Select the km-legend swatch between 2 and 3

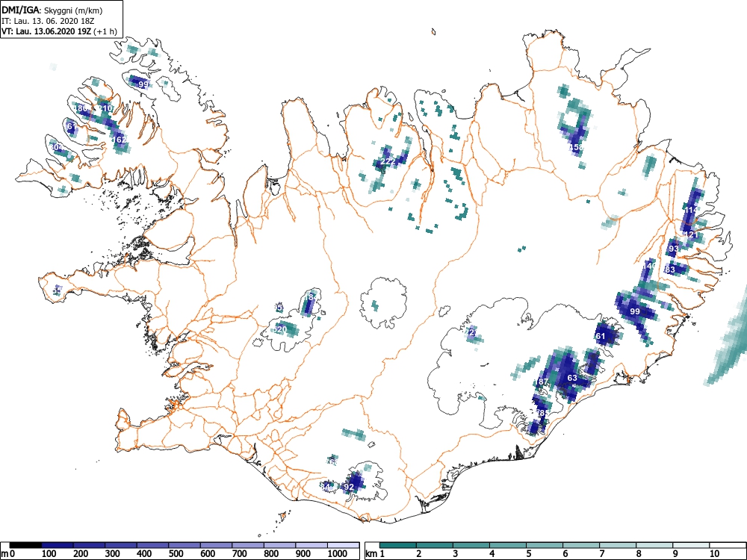coord(435,545)
